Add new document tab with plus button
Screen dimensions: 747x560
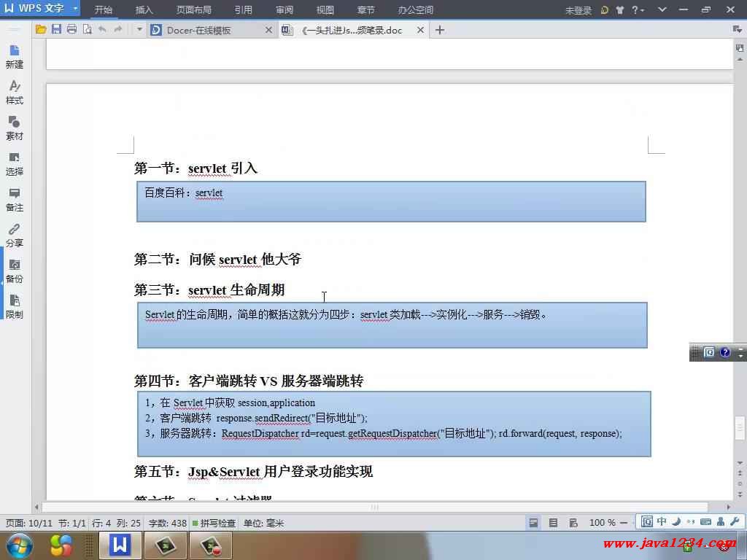440,30
